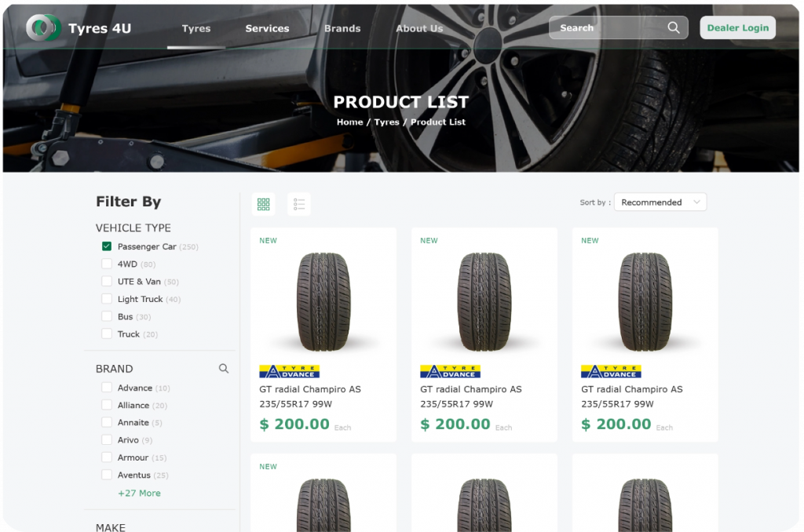Click the VEHICLE TYPE filter heading
The image size is (804, 532).
point(133,228)
